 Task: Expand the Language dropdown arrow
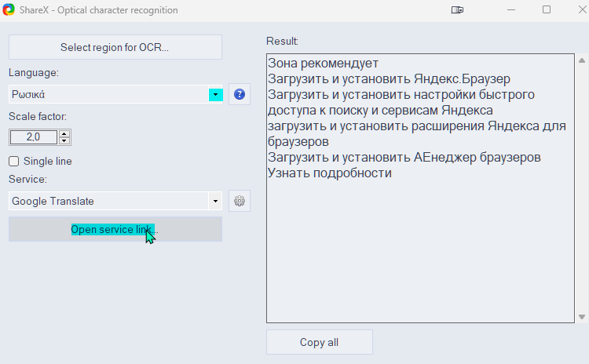coord(216,95)
